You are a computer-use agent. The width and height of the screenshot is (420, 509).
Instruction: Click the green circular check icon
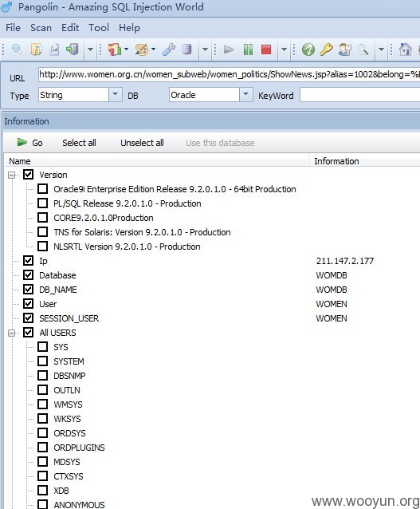pos(308,49)
